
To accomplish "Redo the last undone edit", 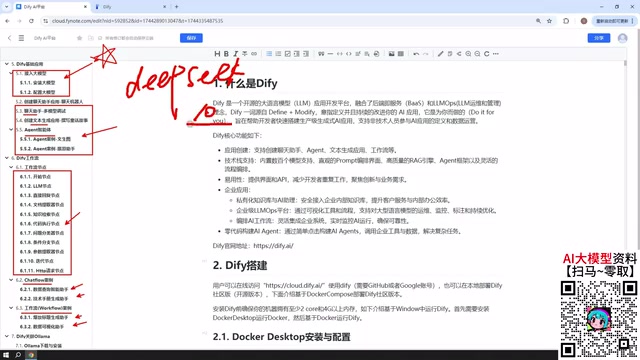I will (x=425, y=54).
